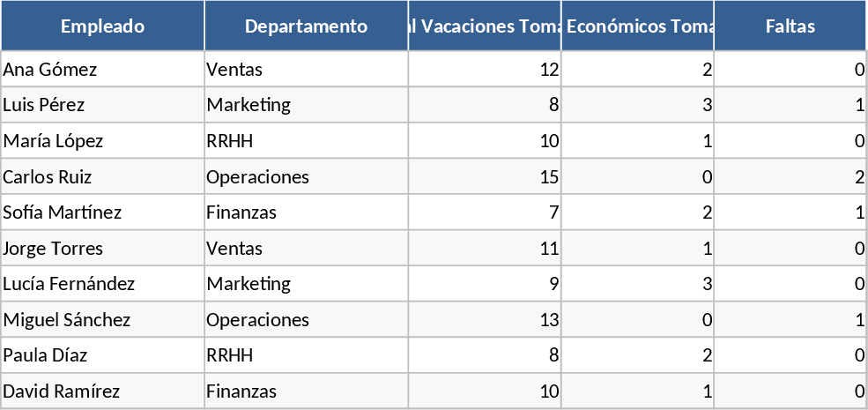Select the Vacaciones Tomadas header cell
The width and height of the screenshot is (868, 410).
(485, 26)
